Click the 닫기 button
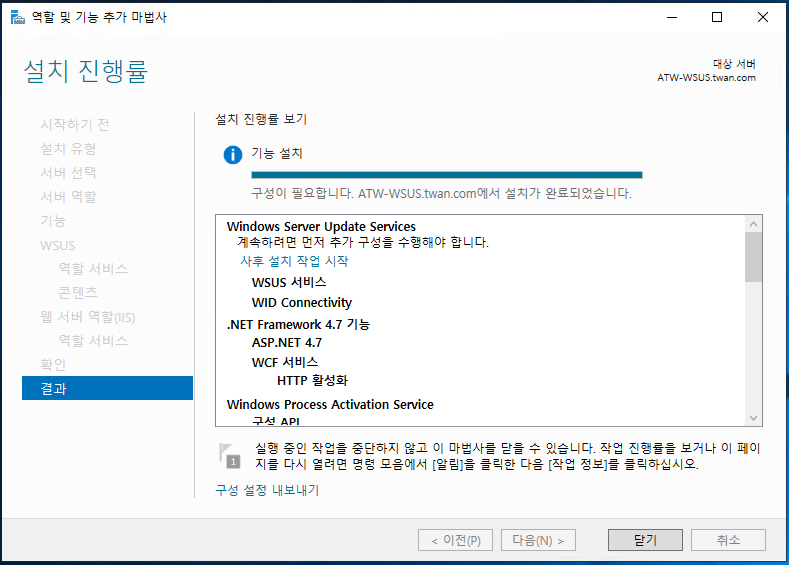 [x=645, y=540]
